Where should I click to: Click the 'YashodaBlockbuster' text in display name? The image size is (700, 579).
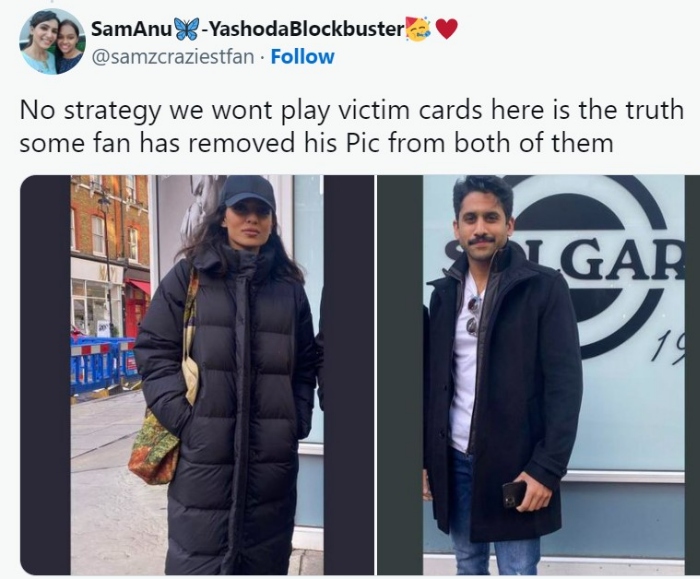[306, 29]
